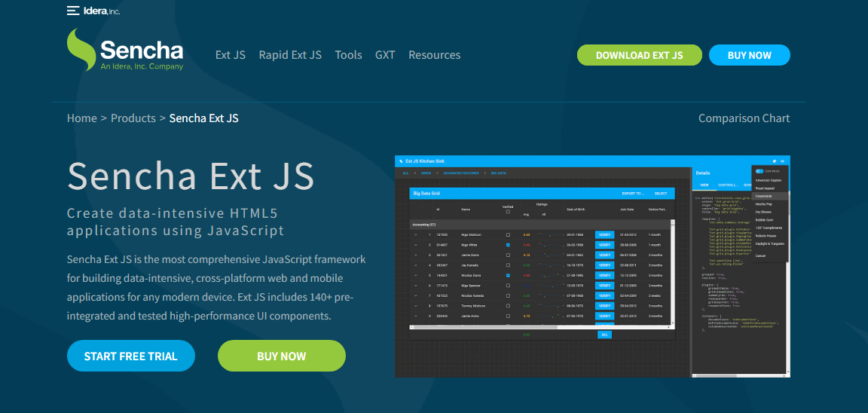This screenshot has height=413, width=868.
Task: Expand row 2 Nige White chevron
Action: (x=416, y=245)
